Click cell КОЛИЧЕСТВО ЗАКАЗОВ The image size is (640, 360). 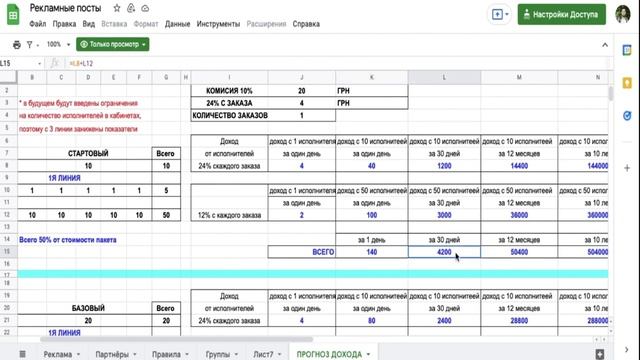229,116
